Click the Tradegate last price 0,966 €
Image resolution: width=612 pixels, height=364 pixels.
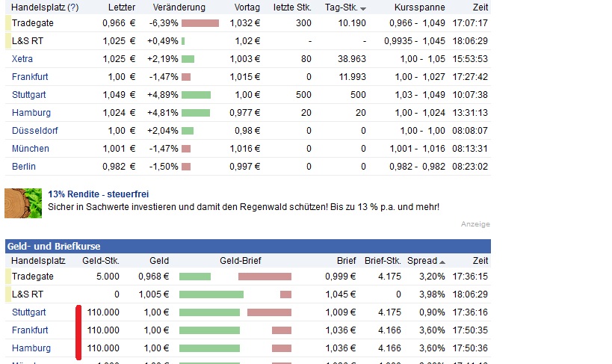tap(119, 23)
